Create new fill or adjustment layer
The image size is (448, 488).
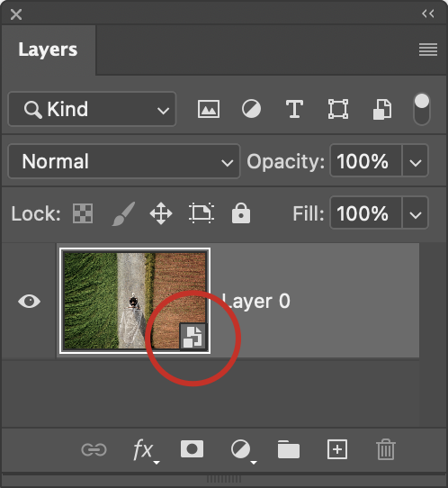(243, 450)
